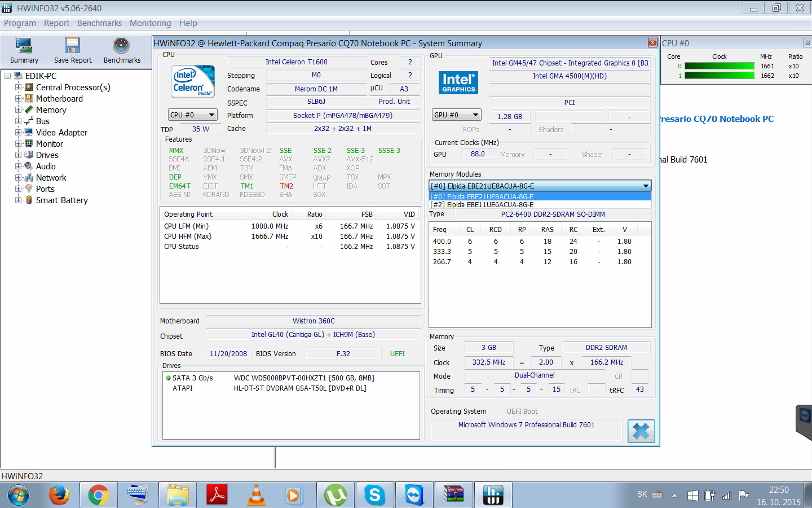
Task: Expand the Motherboard tree node
Action: (x=18, y=99)
